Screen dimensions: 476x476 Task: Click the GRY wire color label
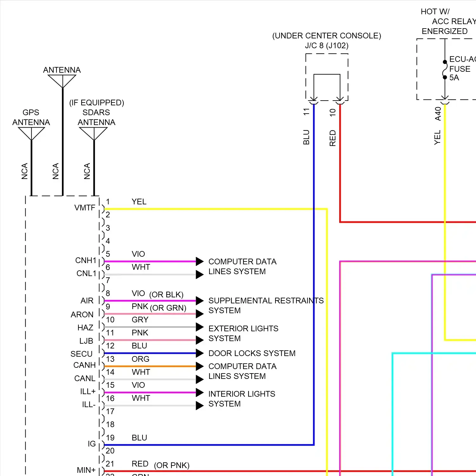pos(140,320)
